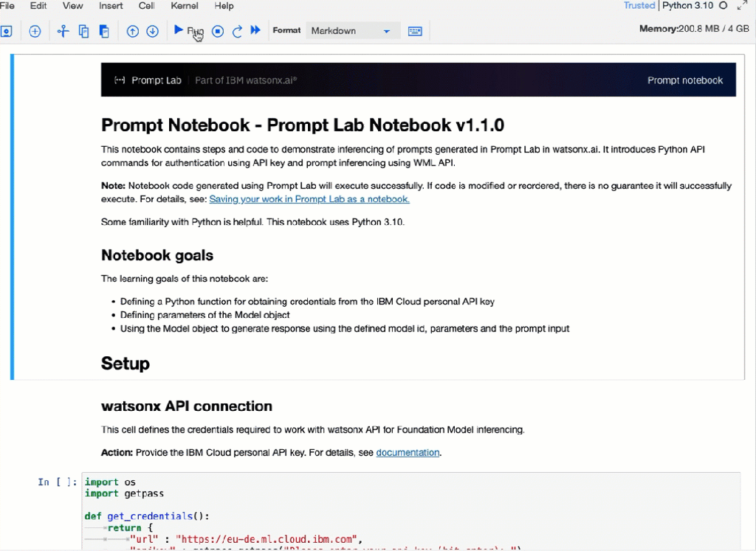Copy the selected cell
Screen dimensions: 756x551
(x=83, y=31)
